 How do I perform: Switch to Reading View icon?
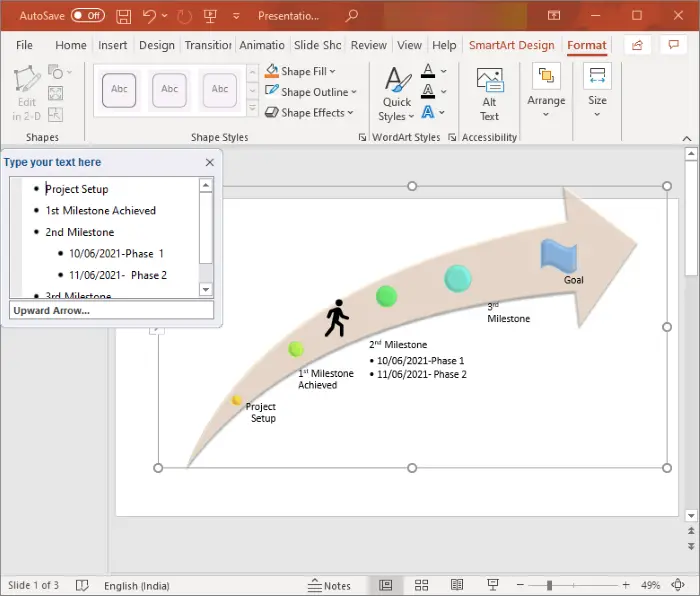pyautogui.click(x=457, y=585)
